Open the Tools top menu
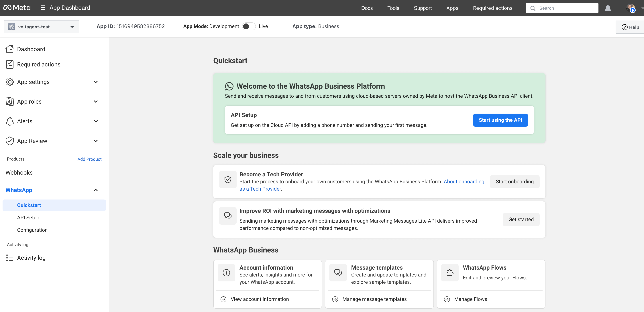 pos(393,8)
